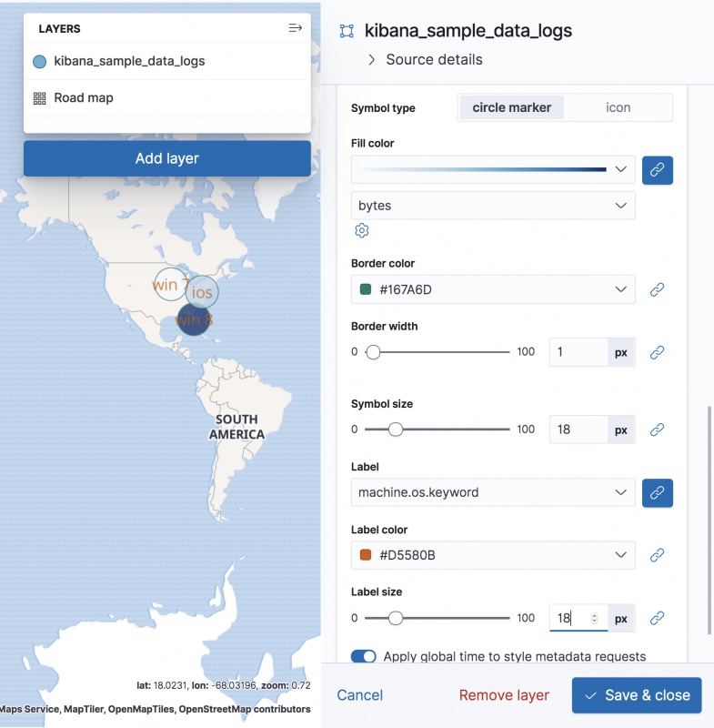Toggle apply global time to style metadata
Viewport: 714px width, 728px height.
point(364,656)
